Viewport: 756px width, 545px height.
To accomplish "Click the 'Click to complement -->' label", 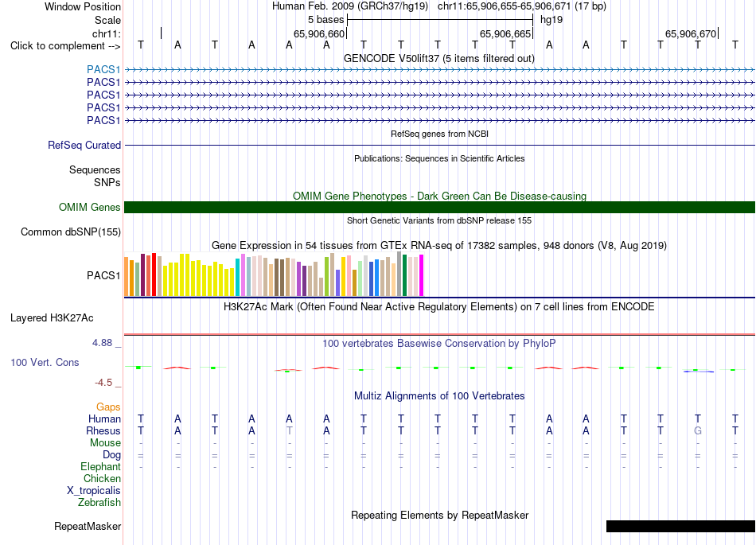I will (x=65, y=46).
